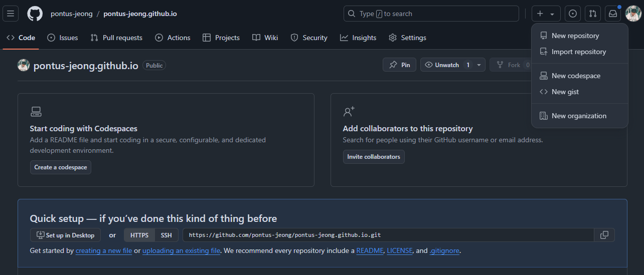The width and height of the screenshot is (644, 275).
Task: Open pontus-jeong.github.io breadcrumb link
Action: point(140,14)
